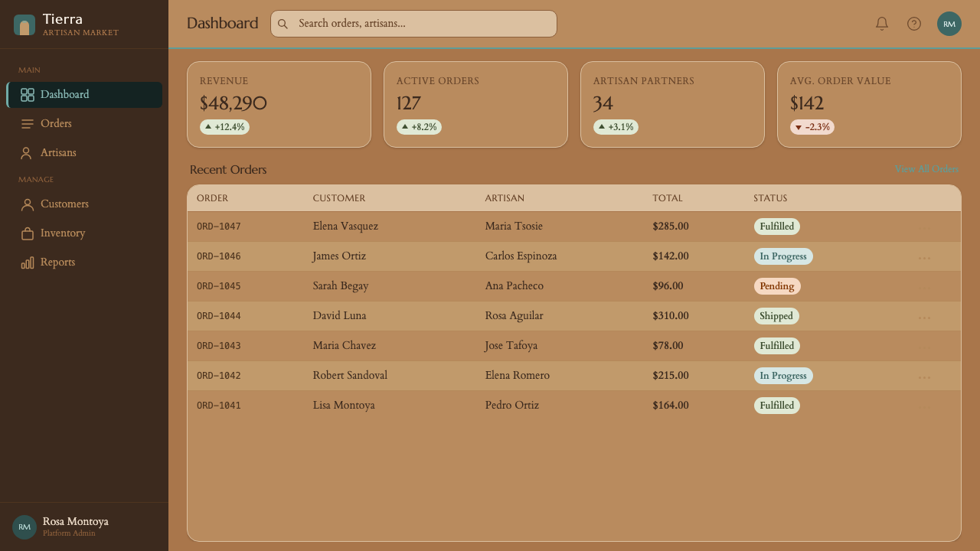The width and height of the screenshot is (980, 551).
Task: Click artisan Elena Romero
Action: (518, 376)
